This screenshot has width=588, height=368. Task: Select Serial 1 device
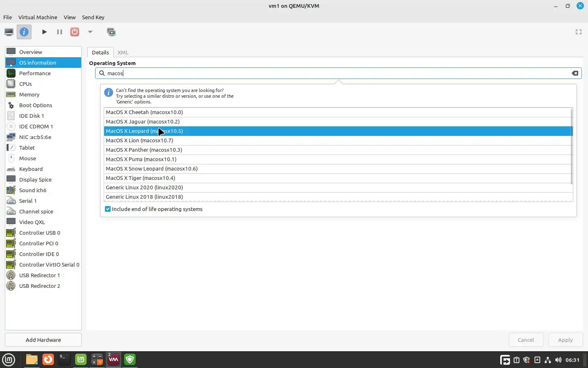point(43,201)
